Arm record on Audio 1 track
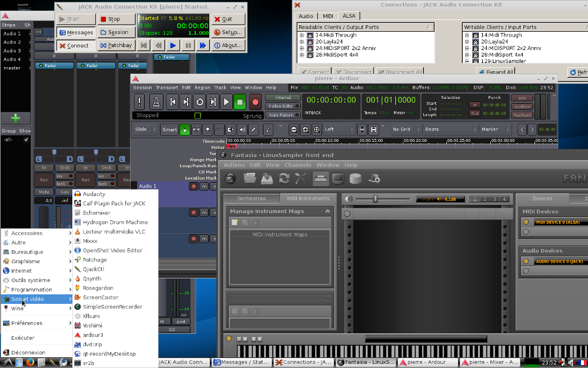The image size is (588, 368). coord(193,186)
